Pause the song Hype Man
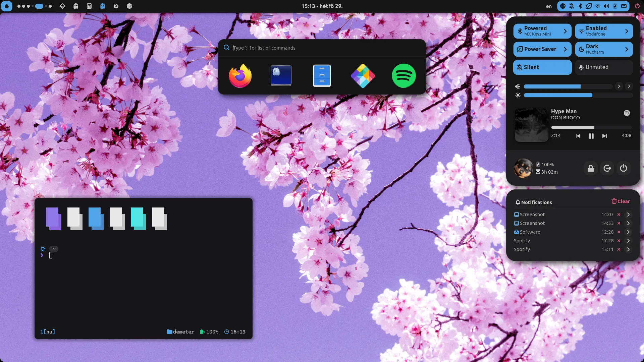644x362 pixels. pos(591,136)
